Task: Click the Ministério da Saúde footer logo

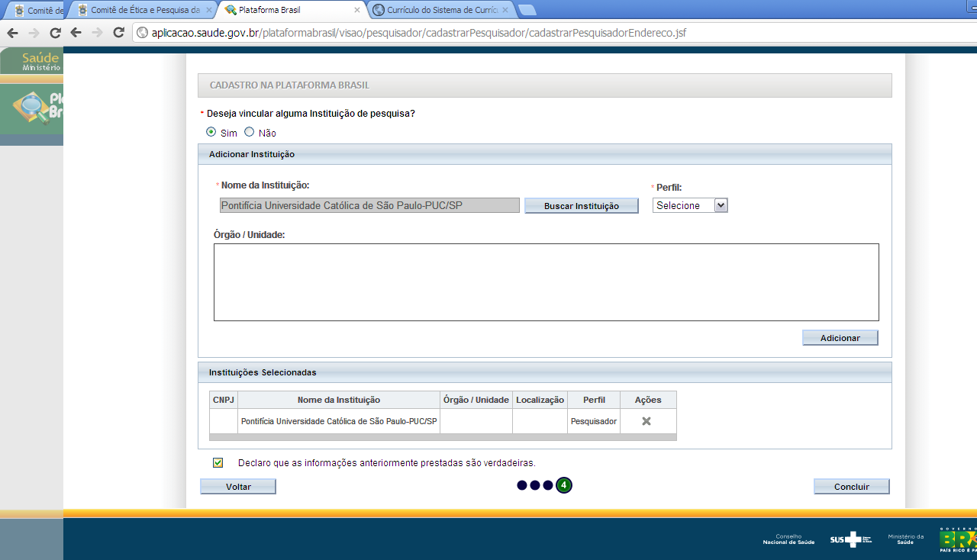Action: point(905,539)
